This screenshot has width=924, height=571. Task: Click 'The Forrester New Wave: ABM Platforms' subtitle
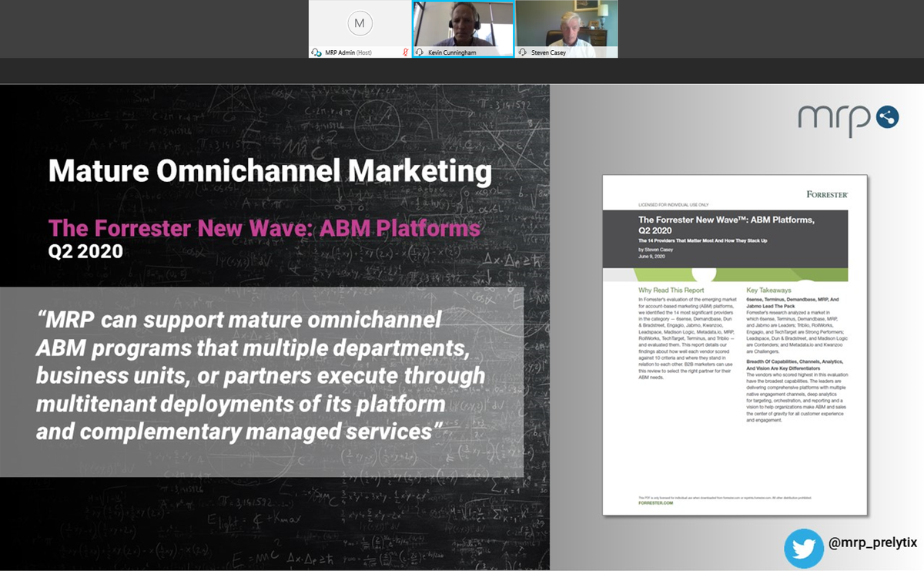click(264, 228)
